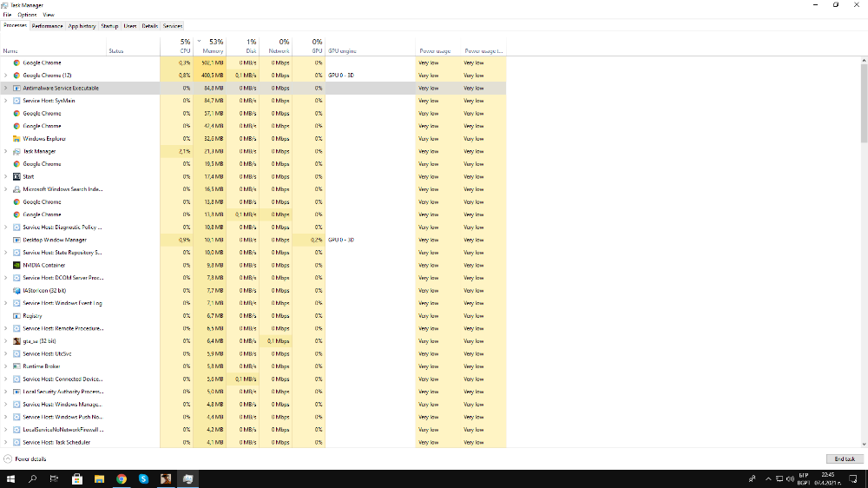Click the Windows Explorer folder icon in the process list
This screenshot has width=868, height=488.
[16, 138]
